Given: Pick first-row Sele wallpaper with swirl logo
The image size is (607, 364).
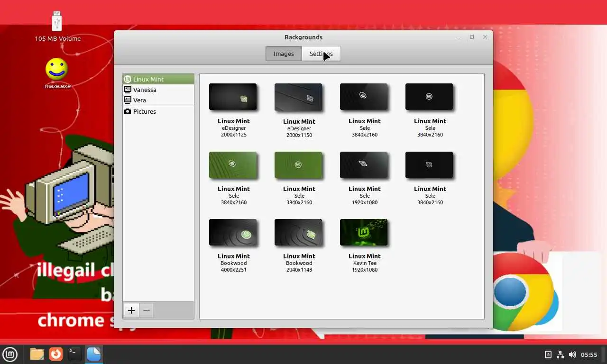Looking at the screenshot, I should (364, 97).
